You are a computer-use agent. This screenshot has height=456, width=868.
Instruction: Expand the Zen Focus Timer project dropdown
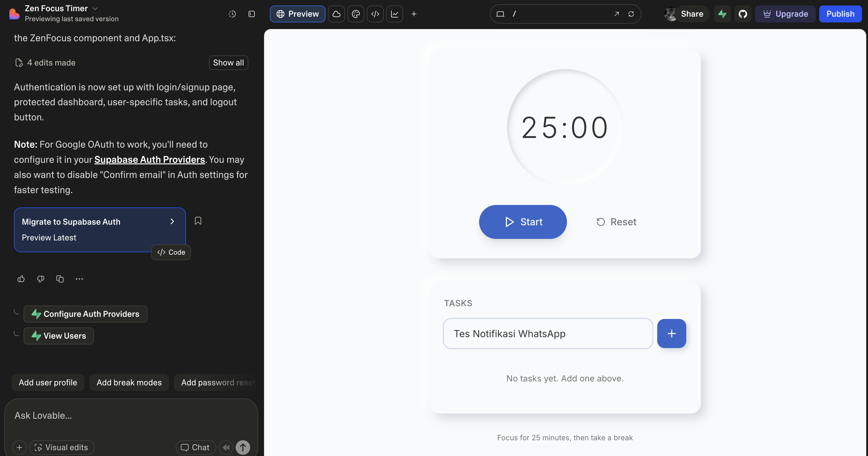pyautogui.click(x=95, y=8)
